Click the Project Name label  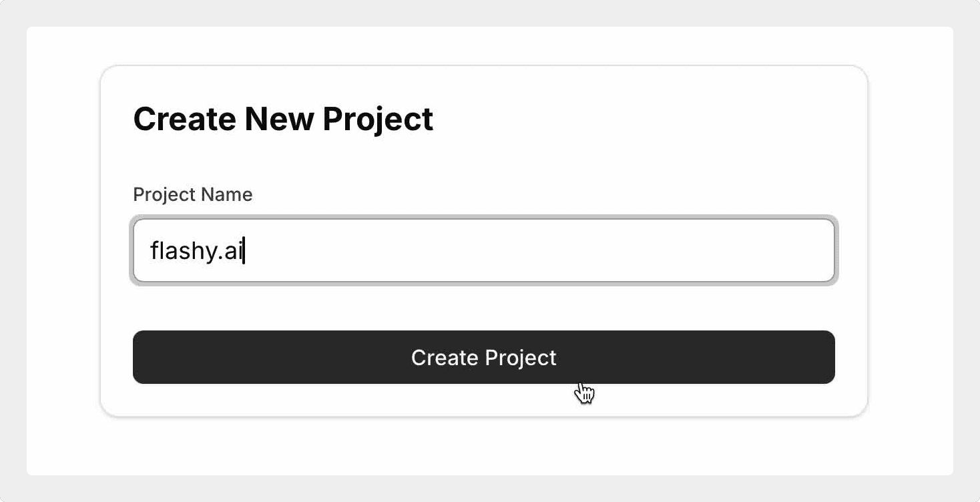[x=192, y=194]
